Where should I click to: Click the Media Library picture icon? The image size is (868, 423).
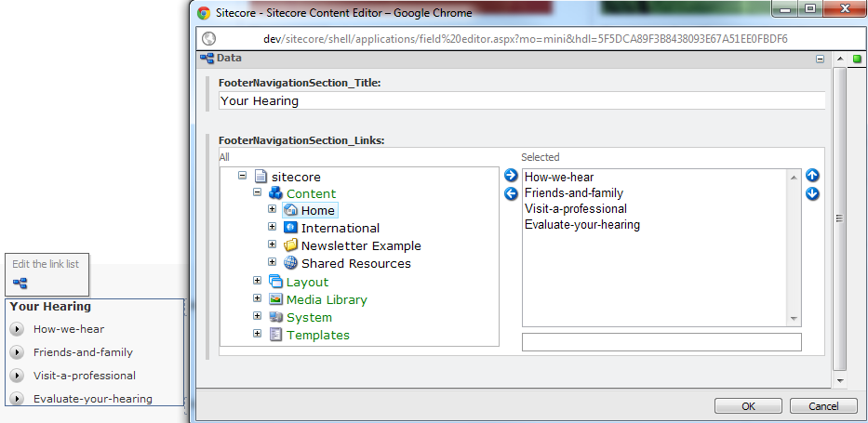(x=275, y=299)
